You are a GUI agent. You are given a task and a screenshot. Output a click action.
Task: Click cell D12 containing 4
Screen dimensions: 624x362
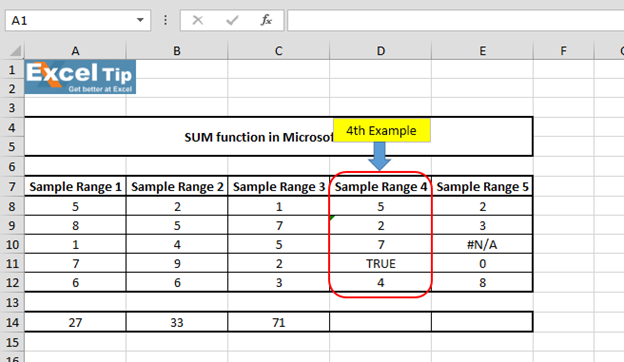point(381,282)
